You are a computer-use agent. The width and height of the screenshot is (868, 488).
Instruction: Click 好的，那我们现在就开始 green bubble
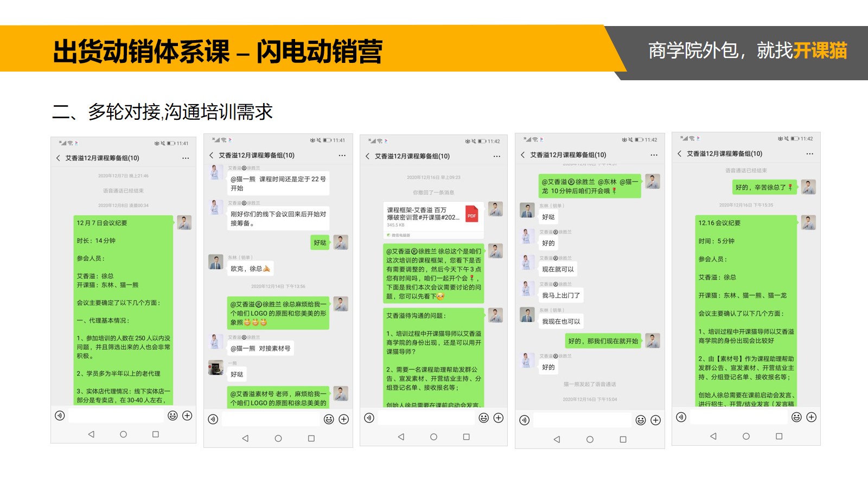click(603, 341)
